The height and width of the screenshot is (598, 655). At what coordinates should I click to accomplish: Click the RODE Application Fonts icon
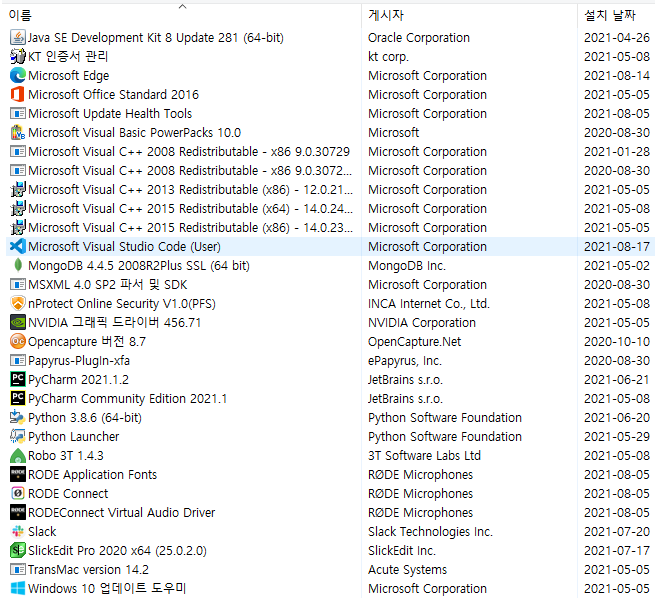tap(18, 474)
